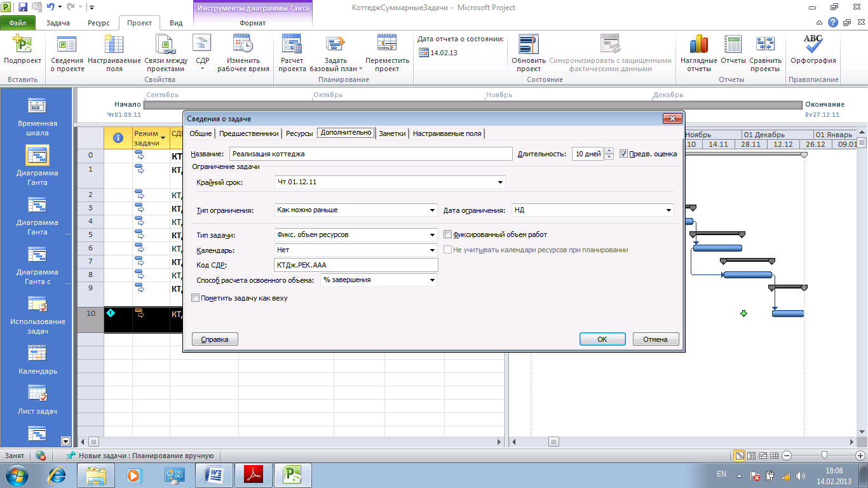Open the Задача ribbon tab
The height and width of the screenshot is (488, 868).
pos(58,23)
